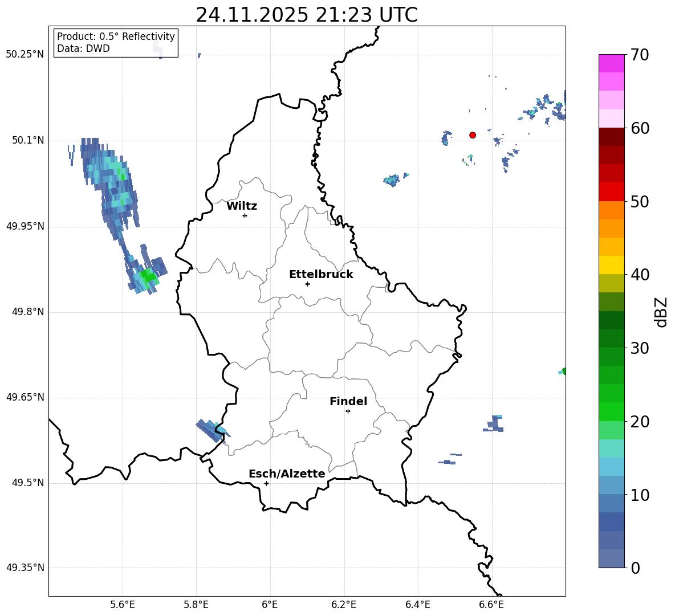Click the magenta color band below 70 dBZ
675x616 pixels.
[x=611, y=64]
